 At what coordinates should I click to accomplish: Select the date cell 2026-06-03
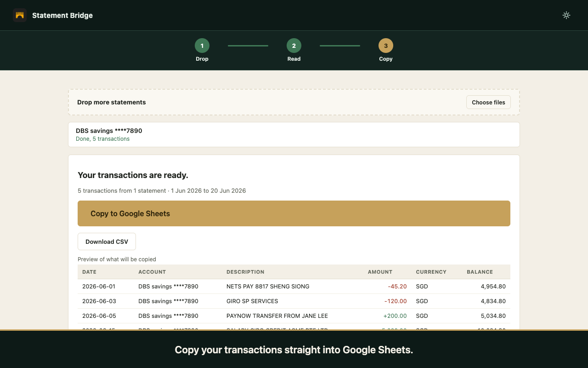(99, 301)
